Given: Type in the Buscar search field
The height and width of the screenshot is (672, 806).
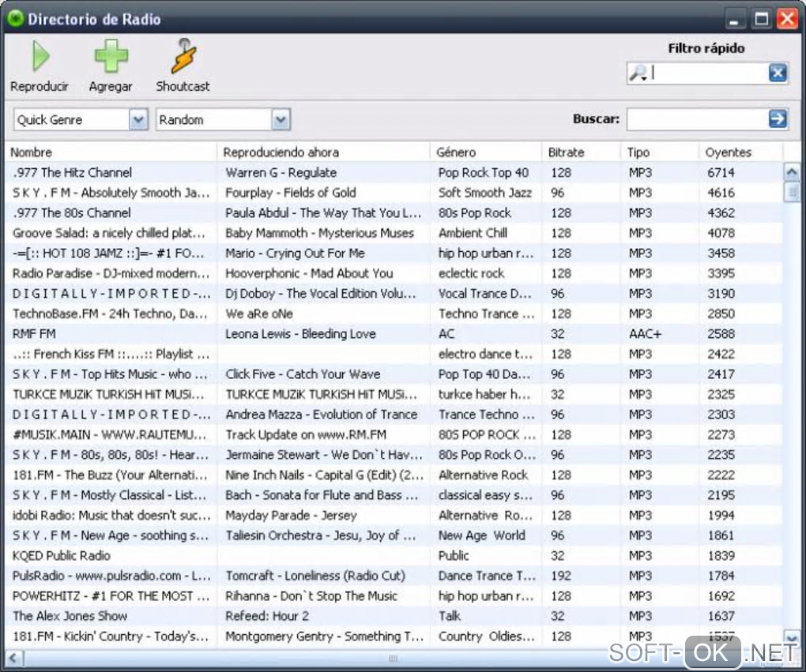Looking at the screenshot, I should point(695,119).
